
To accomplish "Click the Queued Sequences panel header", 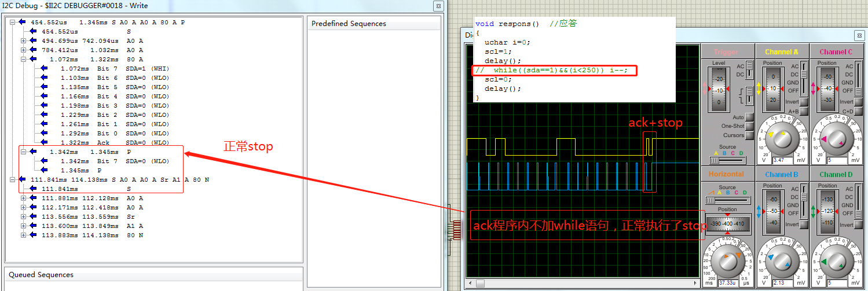I will (x=153, y=275).
